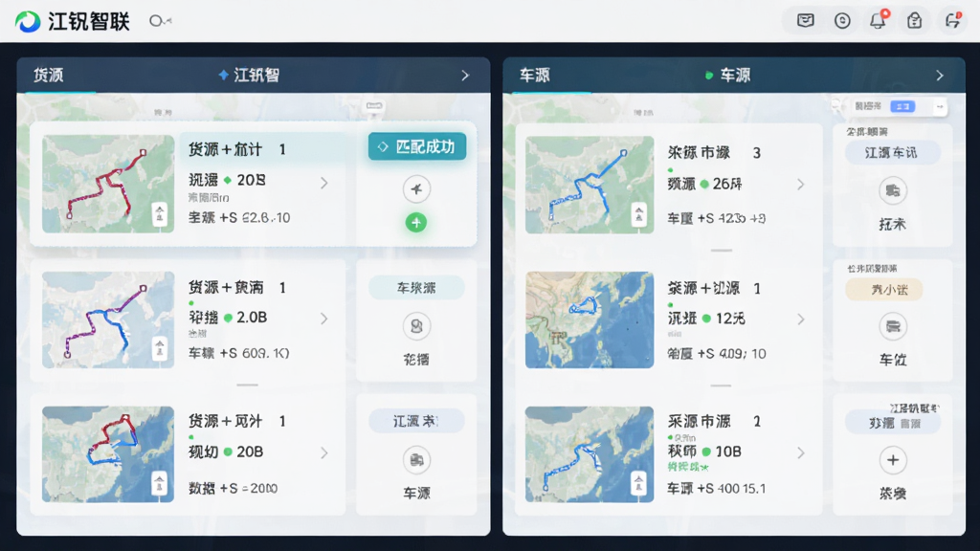Open the chevron on the 26 card
Viewport: 980px width, 551px height.
pyautogui.click(x=801, y=185)
